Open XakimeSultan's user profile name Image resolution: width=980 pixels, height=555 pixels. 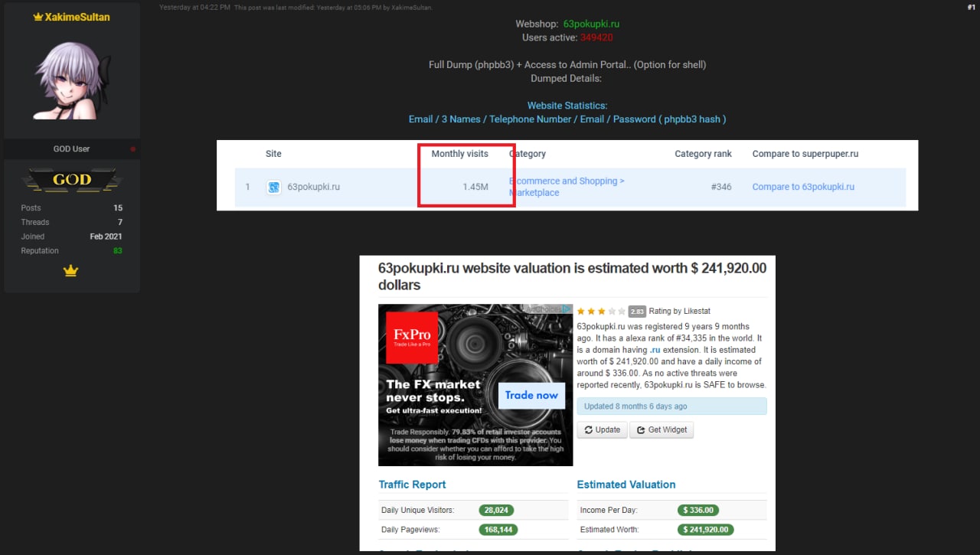pos(77,17)
